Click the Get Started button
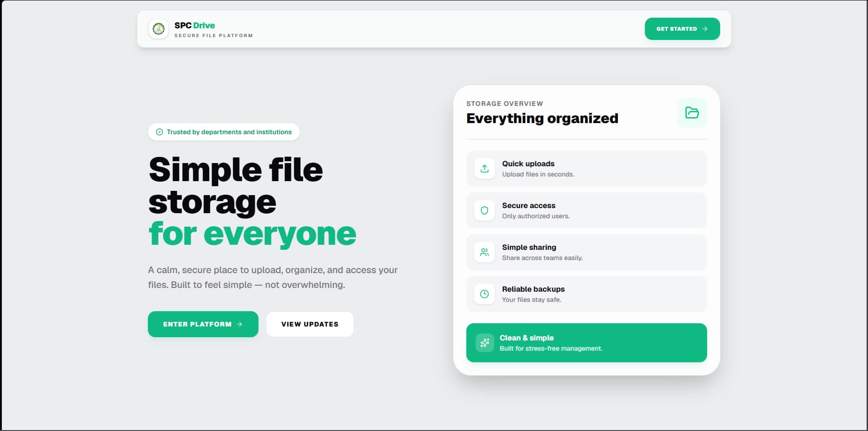Image resolution: width=868 pixels, height=431 pixels. tap(682, 29)
